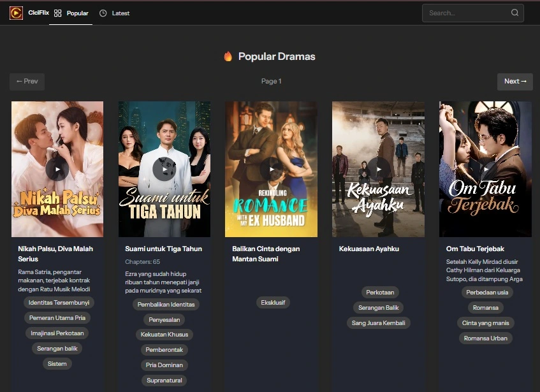This screenshot has height=392, width=540.
Task: Play Kekuasaan Ayahku via its play icon
Action: pyautogui.click(x=378, y=169)
